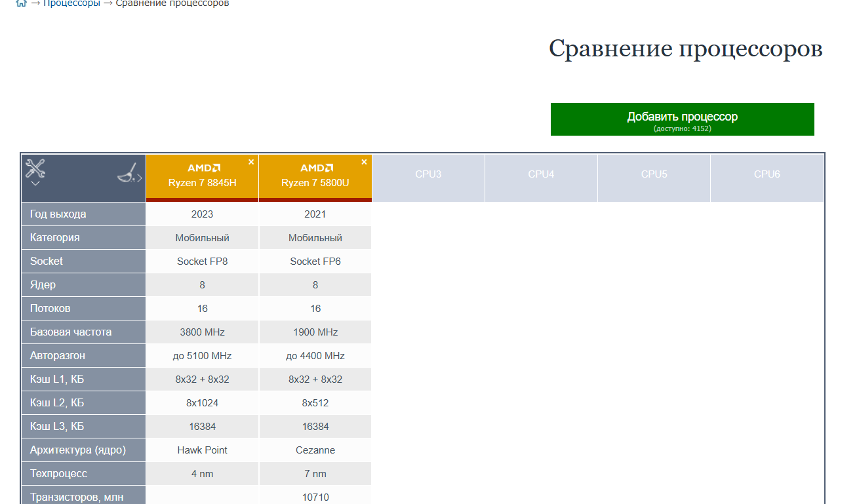Select the Базовая частота row label
Image resolution: width=857 pixels, height=504 pixels.
click(83, 332)
